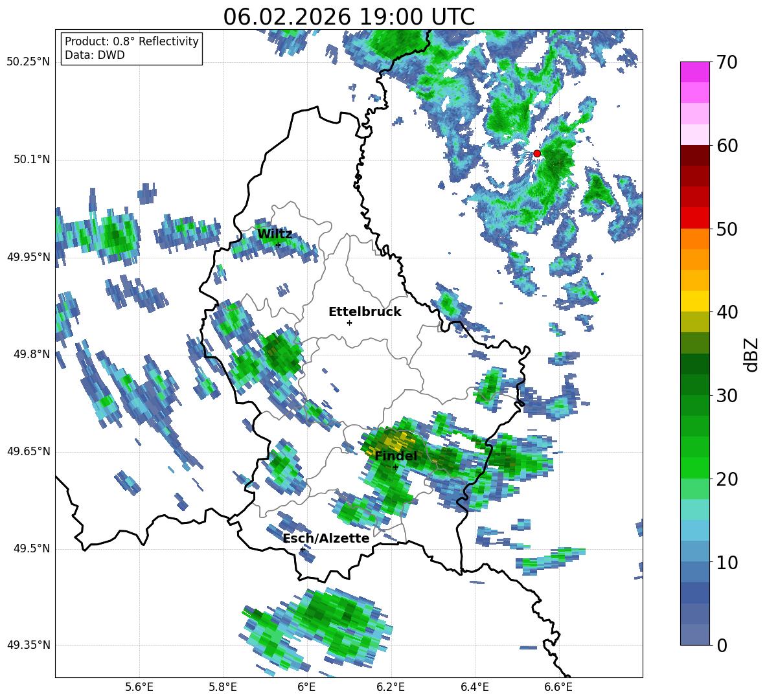
Task: Click the slate blue bottom colorbar band
Action: pos(694,635)
